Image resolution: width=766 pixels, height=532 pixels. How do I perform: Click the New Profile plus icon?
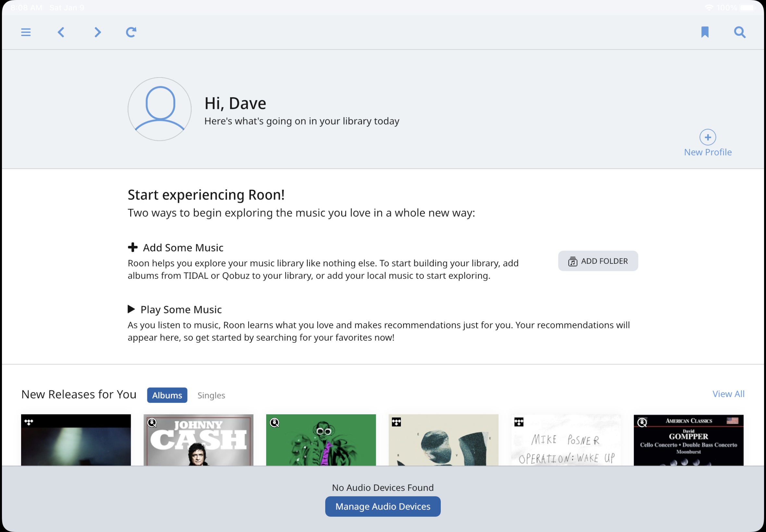tap(708, 137)
